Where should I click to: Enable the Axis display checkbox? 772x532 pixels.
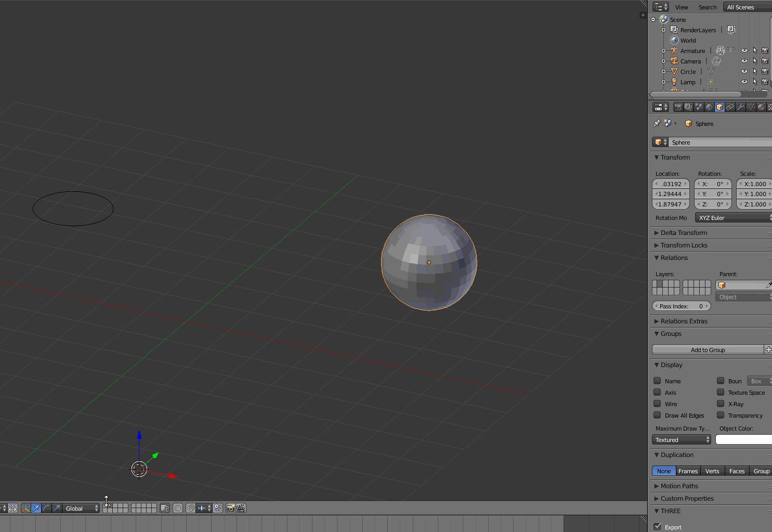(657, 392)
